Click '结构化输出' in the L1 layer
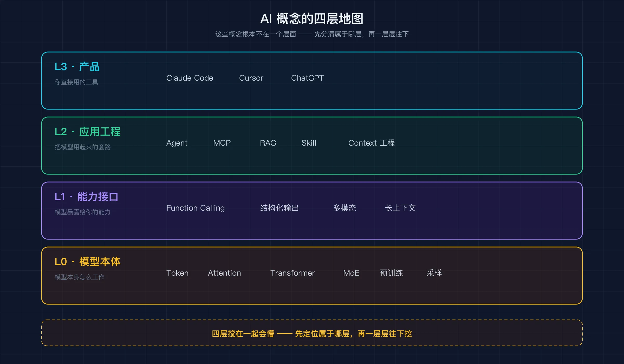Viewport: 624px width, 364px height. click(x=279, y=208)
